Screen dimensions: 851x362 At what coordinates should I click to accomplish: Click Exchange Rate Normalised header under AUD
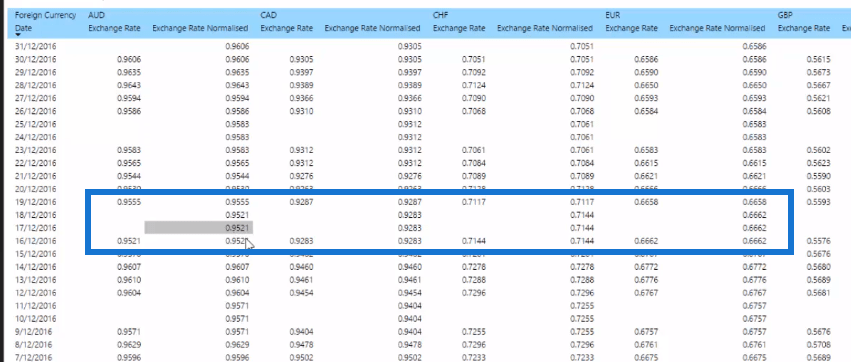[200, 28]
